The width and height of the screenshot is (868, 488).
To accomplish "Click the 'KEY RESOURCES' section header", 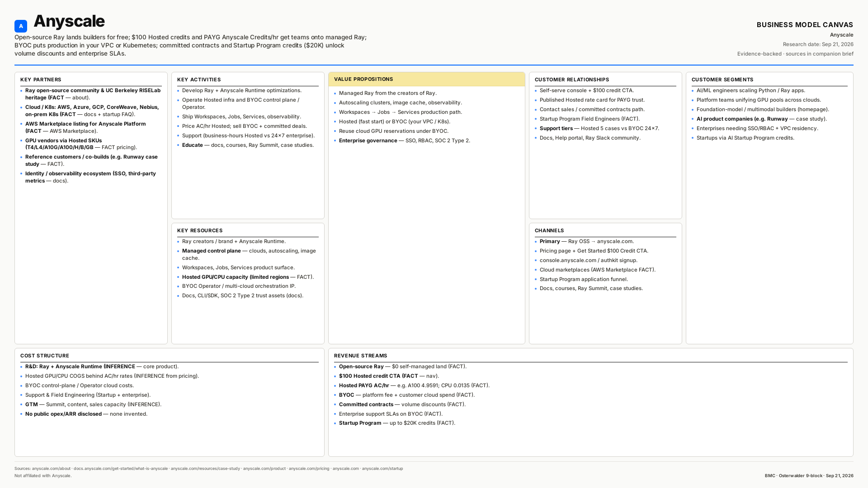I will [200, 230].
